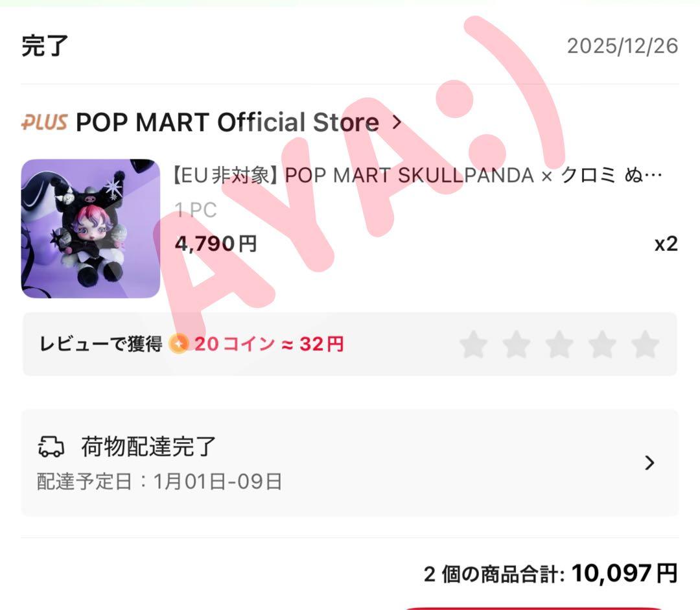Choose the fourth review star
The image size is (700, 610).
601,344
